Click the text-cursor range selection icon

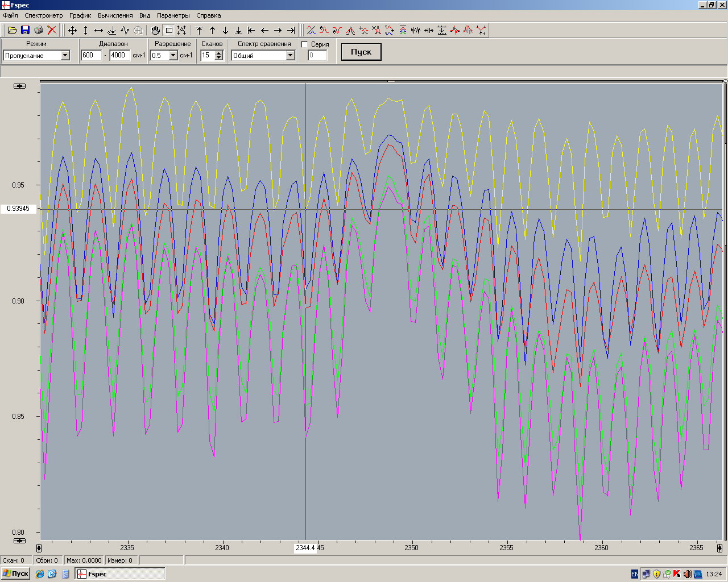point(181,30)
